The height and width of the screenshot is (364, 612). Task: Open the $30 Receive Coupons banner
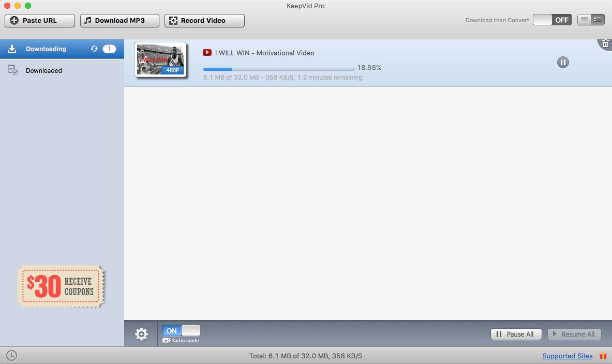click(61, 287)
